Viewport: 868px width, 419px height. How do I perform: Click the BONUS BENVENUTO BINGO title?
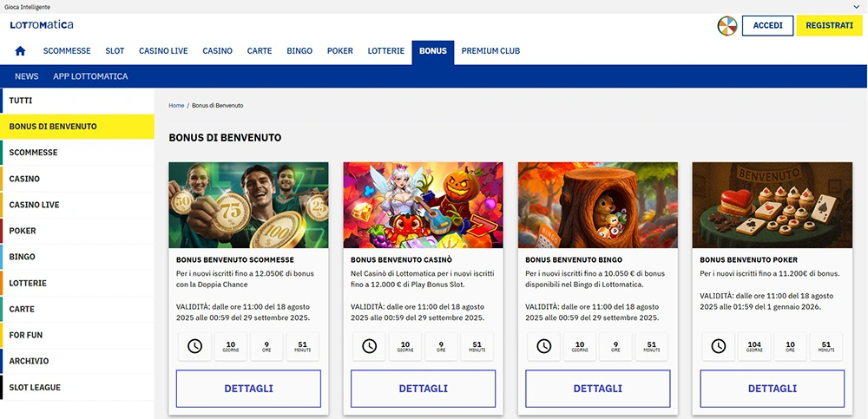pyautogui.click(x=574, y=259)
